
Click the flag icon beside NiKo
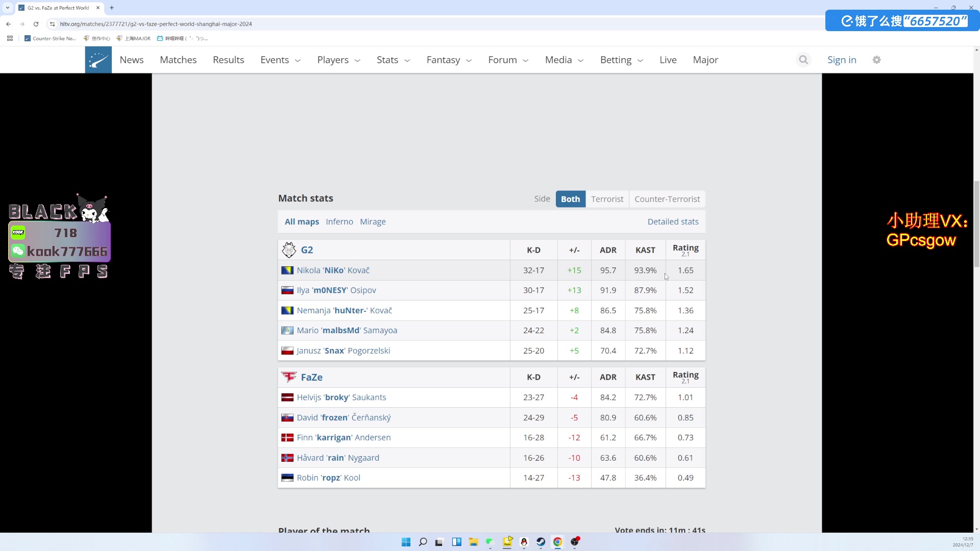pyautogui.click(x=287, y=270)
